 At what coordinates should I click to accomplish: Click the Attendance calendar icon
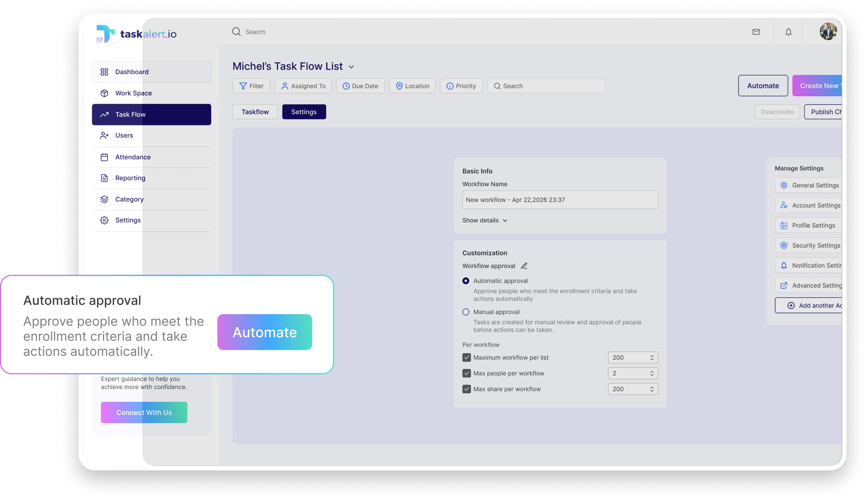104,157
